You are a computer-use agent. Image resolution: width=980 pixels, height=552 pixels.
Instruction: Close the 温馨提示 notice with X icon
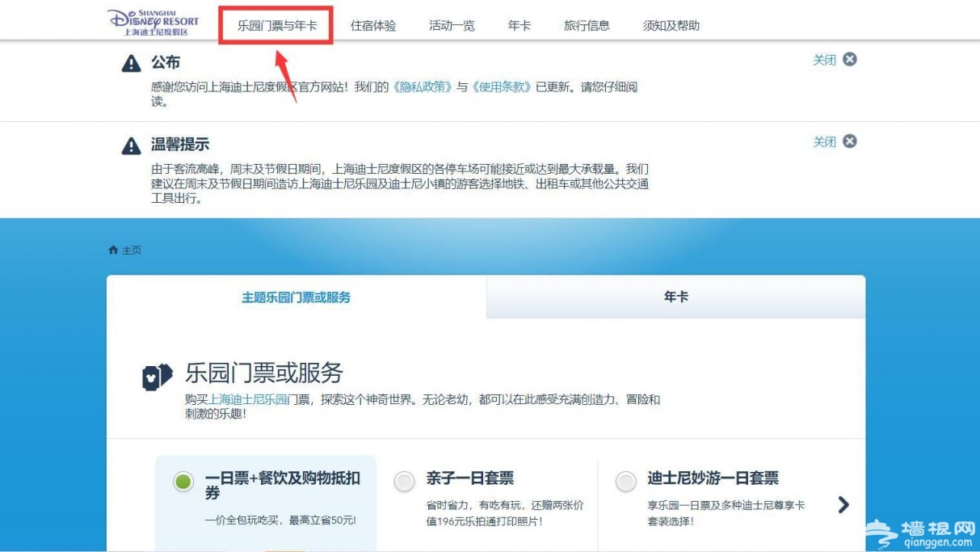tap(850, 141)
